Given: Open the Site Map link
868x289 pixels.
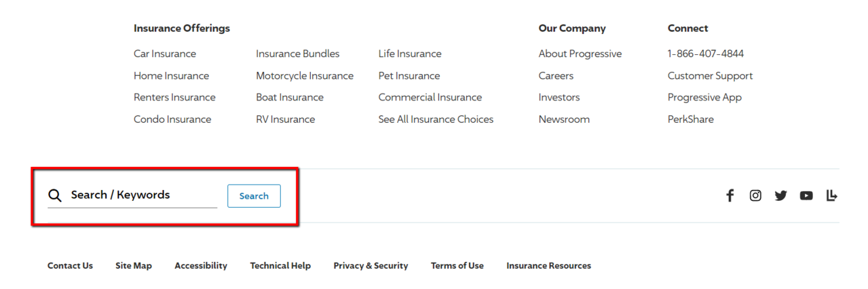Looking at the screenshot, I should tap(134, 266).
